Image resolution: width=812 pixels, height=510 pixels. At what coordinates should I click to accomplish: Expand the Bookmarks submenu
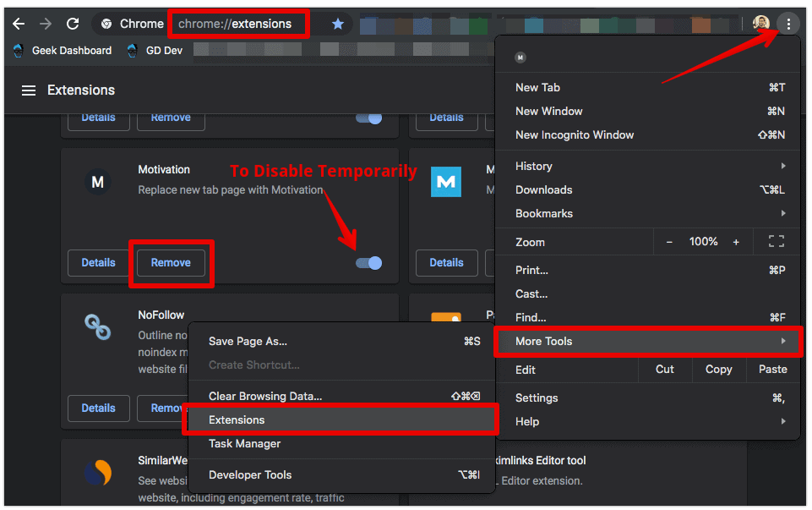[646, 213]
